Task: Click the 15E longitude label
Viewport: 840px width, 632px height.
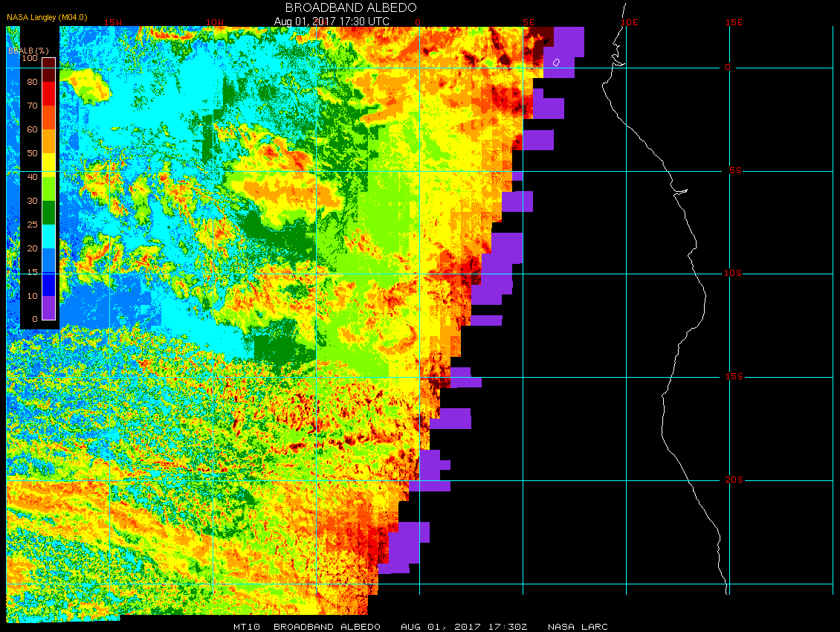Action: click(x=734, y=22)
